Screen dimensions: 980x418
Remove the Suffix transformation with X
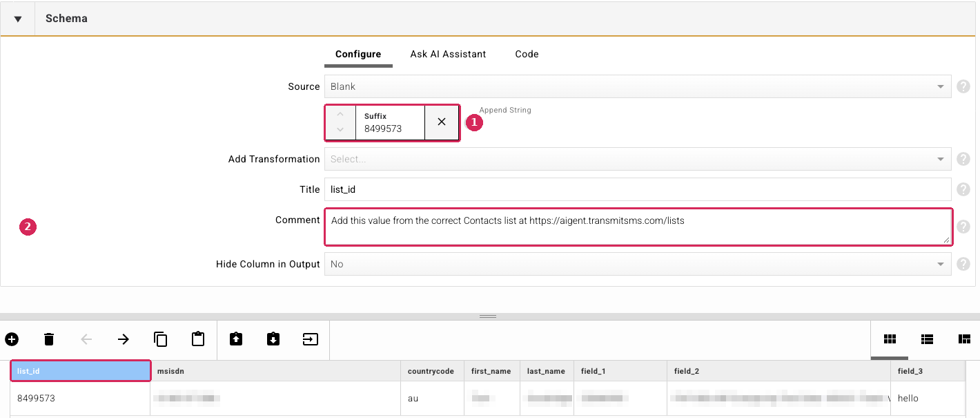point(442,122)
